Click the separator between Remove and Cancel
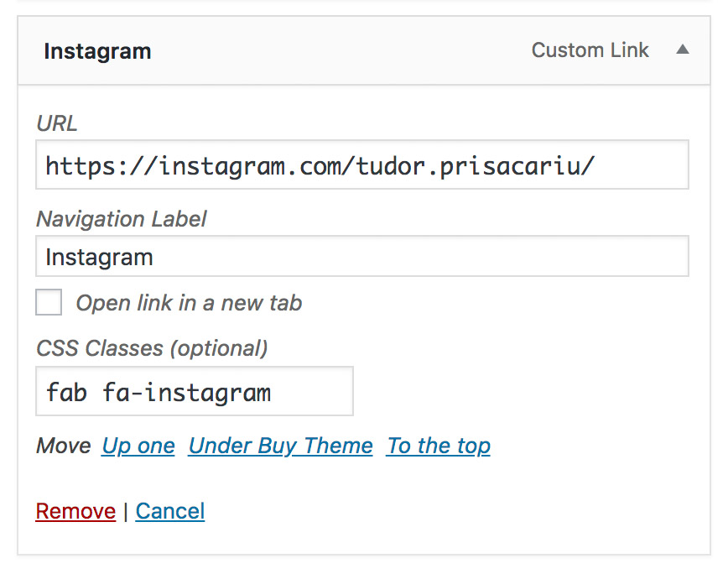The height and width of the screenshot is (574, 728). 126,511
